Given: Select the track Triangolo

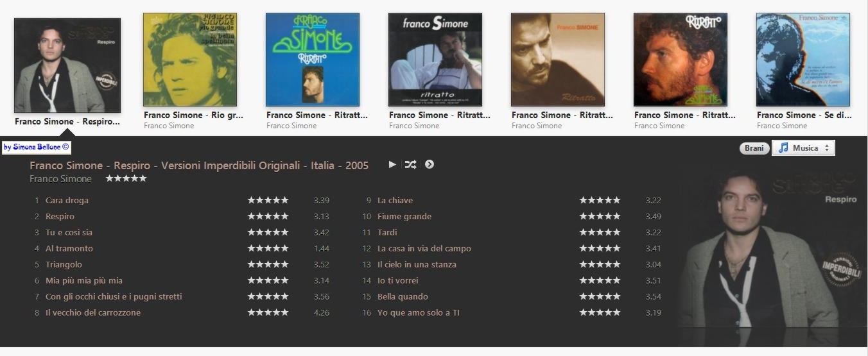Looking at the screenshot, I should [64, 264].
